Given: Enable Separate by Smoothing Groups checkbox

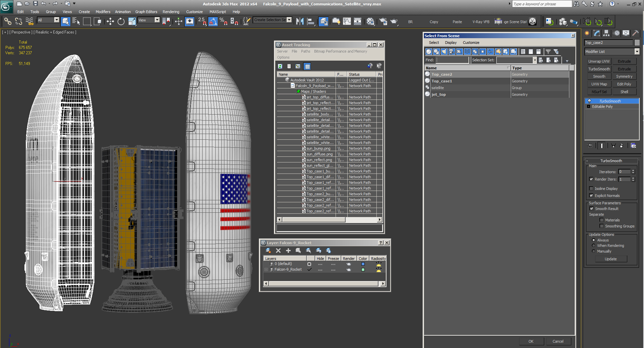Looking at the screenshot, I should (602, 226).
